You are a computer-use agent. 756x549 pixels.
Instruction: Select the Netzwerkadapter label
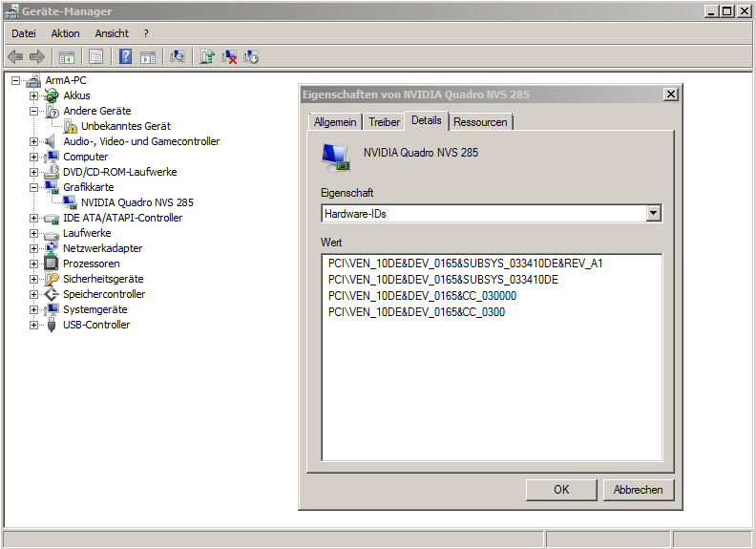(103, 248)
